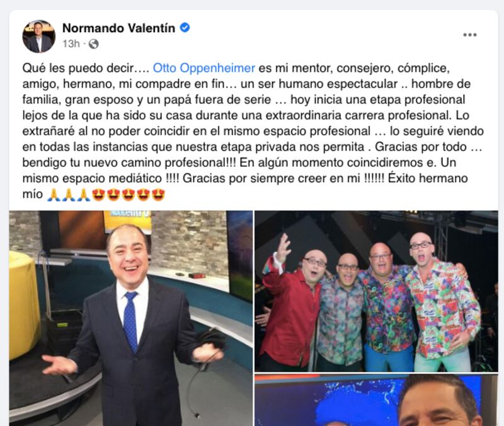The width and height of the screenshot is (504, 426).
Task: Open Normando Valentín's profile picture
Action: pyautogui.click(x=39, y=37)
